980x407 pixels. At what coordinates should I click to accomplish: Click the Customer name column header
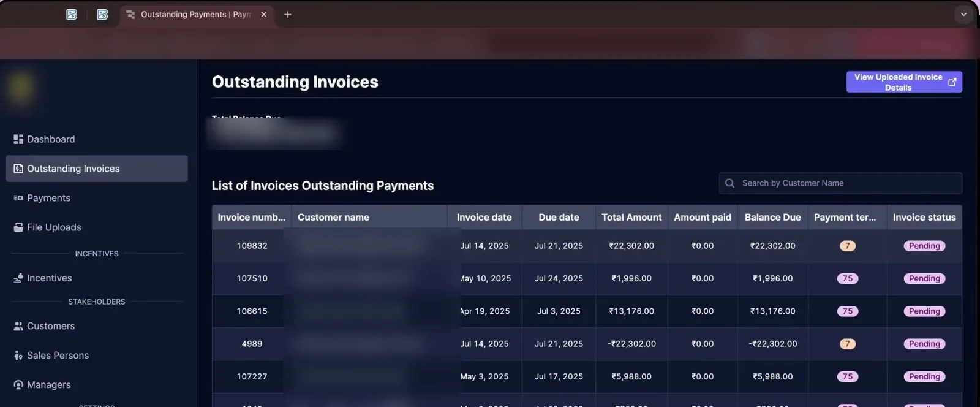pos(369,218)
